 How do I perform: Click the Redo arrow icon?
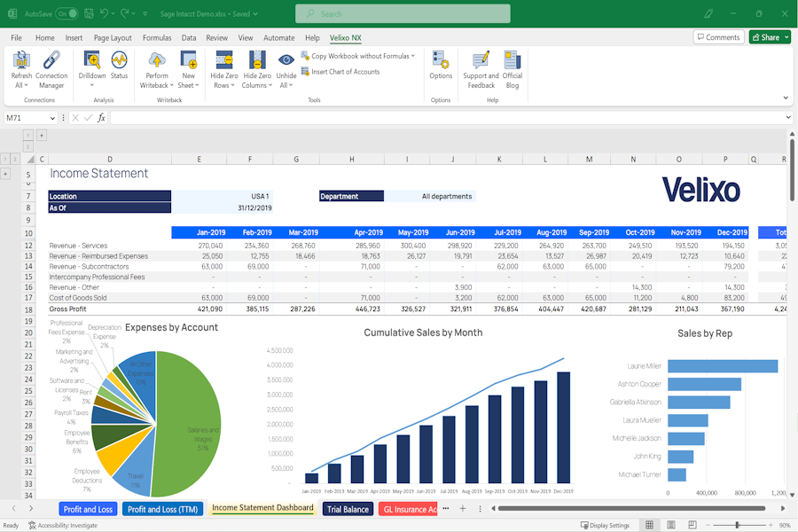pos(124,14)
